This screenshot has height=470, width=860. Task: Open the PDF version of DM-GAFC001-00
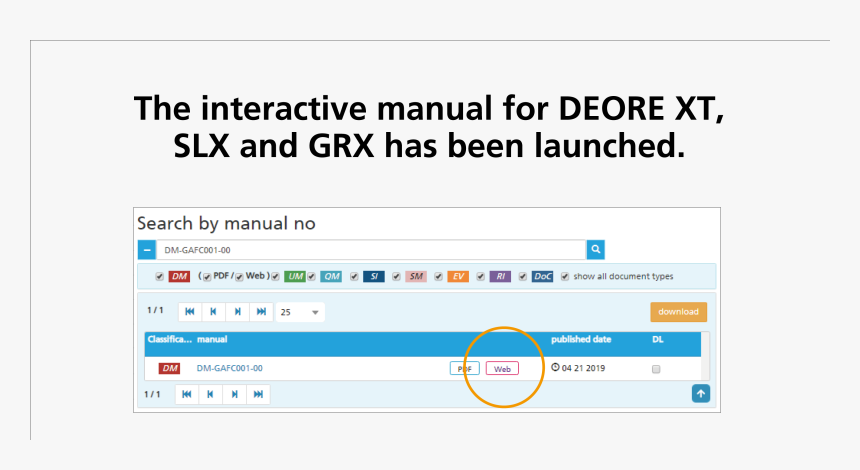click(465, 369)
